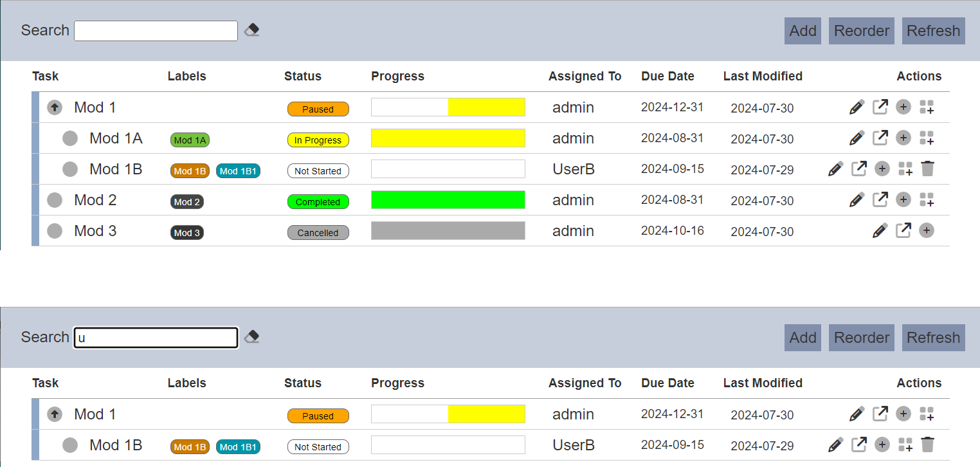Click the Reorder button in the lower panel
980x467 pixels.
[x=862, y=338]
